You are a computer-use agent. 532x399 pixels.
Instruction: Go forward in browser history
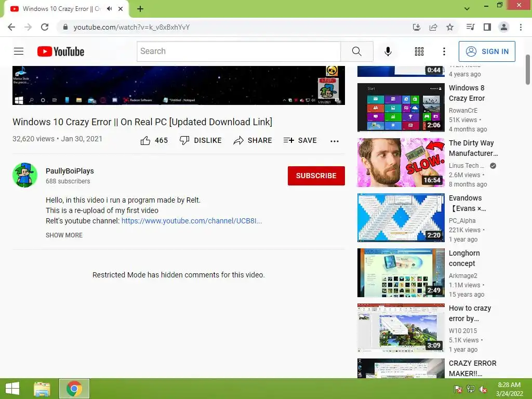28,27
